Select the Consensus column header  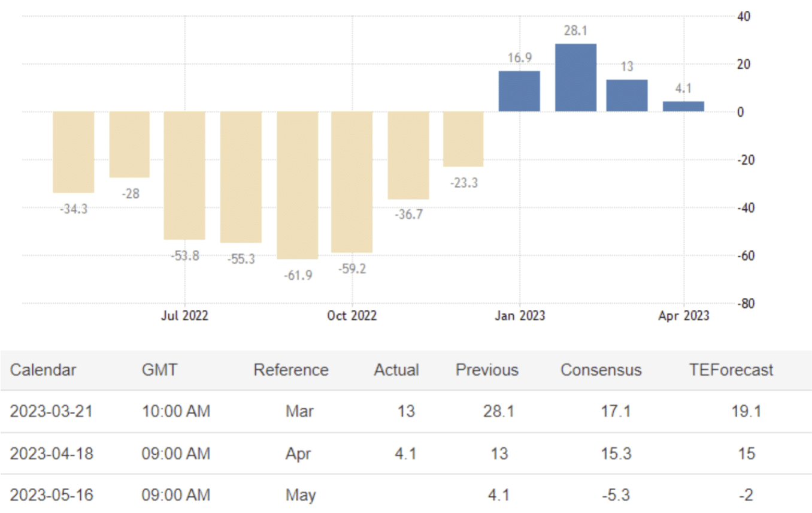601,370
